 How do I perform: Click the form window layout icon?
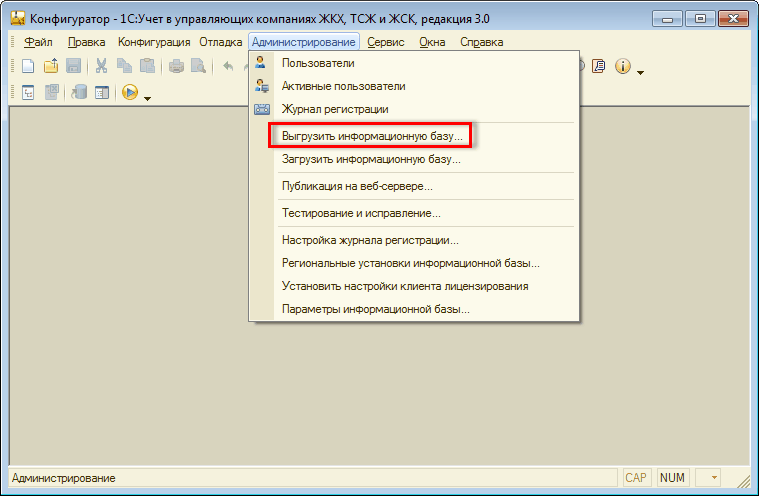click(x=102, y=92)
